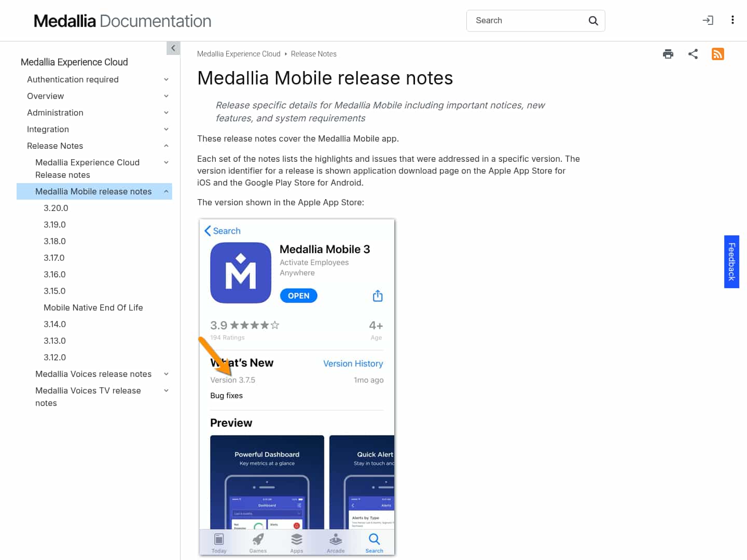Open the Feedback side tab
This screenshot has width=747, height=560.
(731, 262)
